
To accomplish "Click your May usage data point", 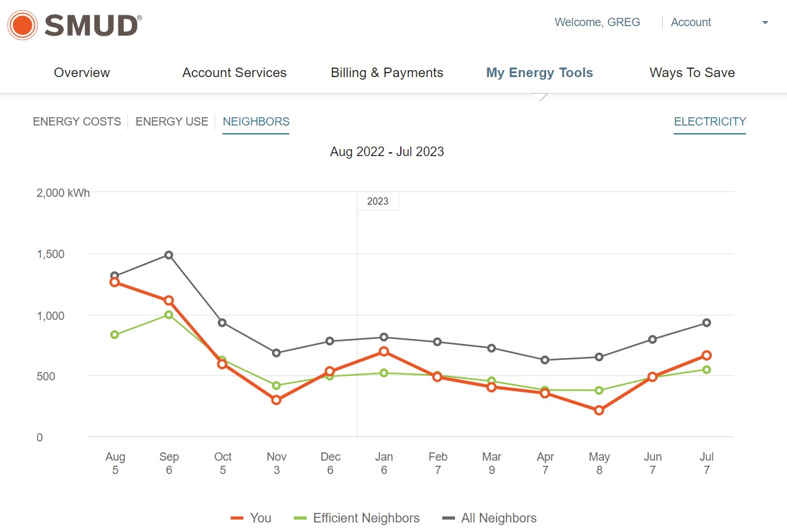I will click(x=599, y=410).
